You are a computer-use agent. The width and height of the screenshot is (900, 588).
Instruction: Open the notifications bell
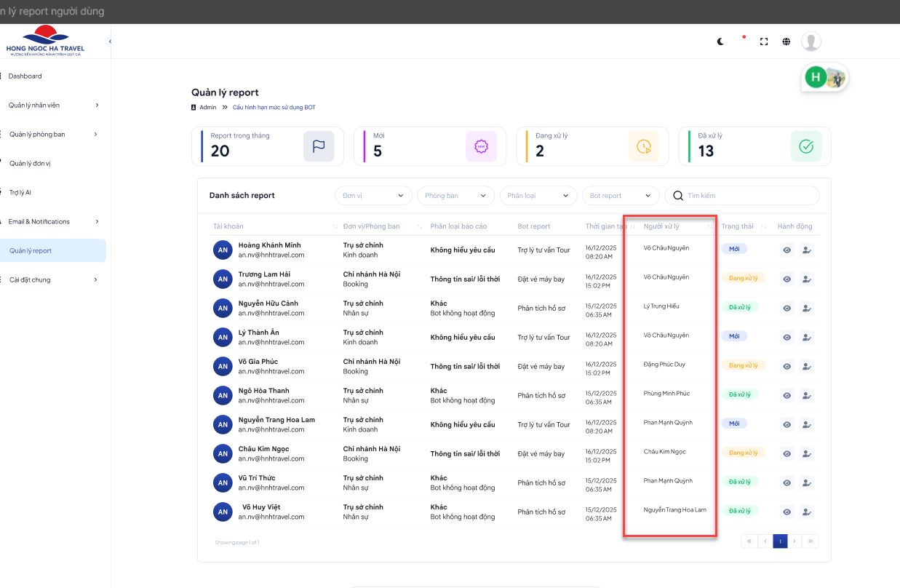coord(742,41)
